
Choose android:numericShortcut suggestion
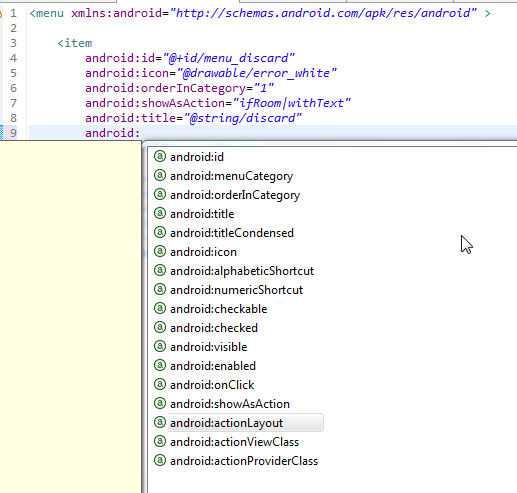pos(237,290)
